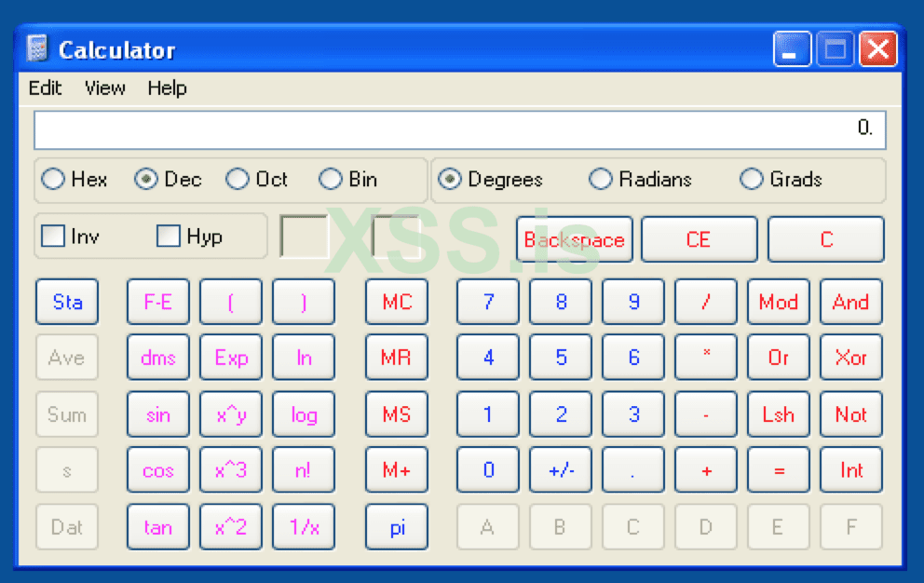Screen dimensions: 924x583
Task: Click the x^y power button
Action: coord(231,414)
